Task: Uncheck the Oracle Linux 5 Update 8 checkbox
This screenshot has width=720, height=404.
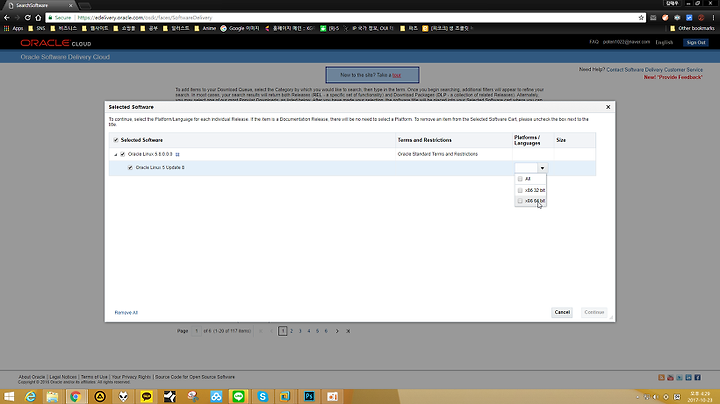Action: pos(130,168)
